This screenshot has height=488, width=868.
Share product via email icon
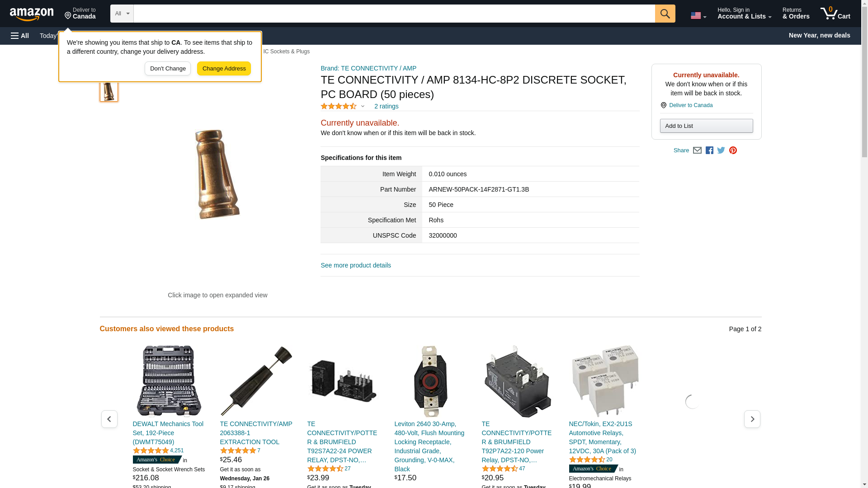[697, 150]
